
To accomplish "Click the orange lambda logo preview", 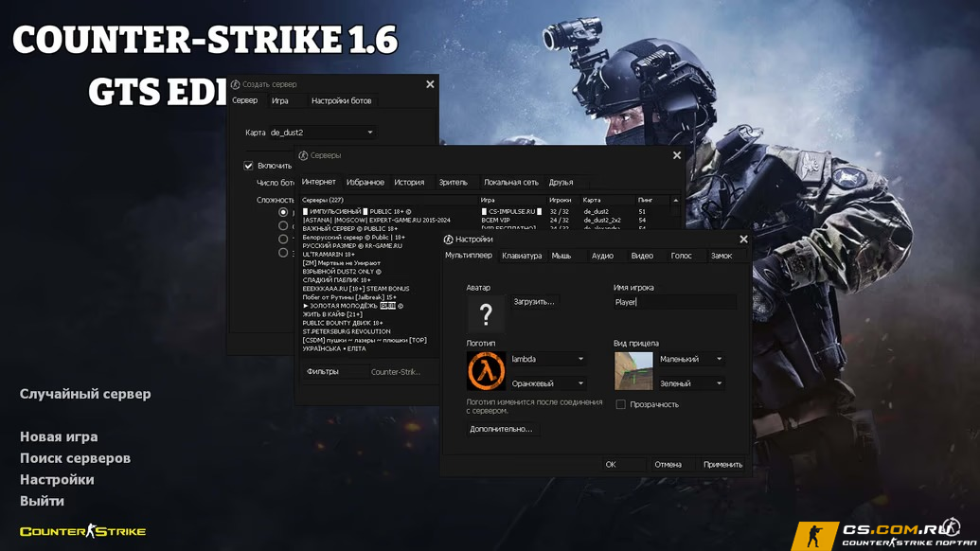I will (486, 370).
